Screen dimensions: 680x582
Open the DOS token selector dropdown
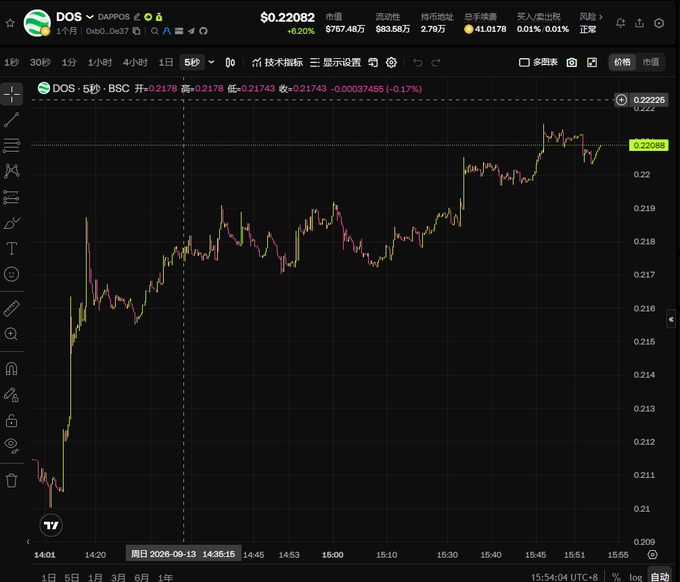coord(90,17)
